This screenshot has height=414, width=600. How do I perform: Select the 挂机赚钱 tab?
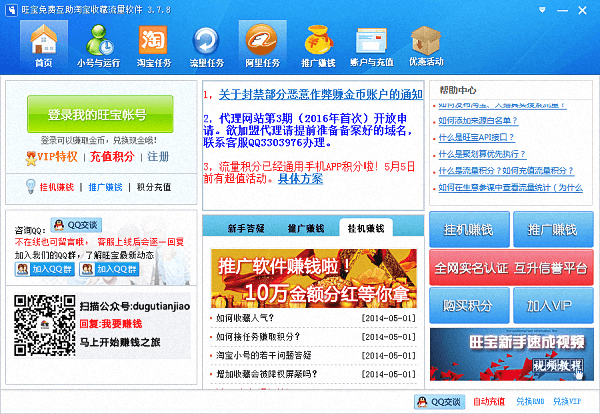pos(366,228)
